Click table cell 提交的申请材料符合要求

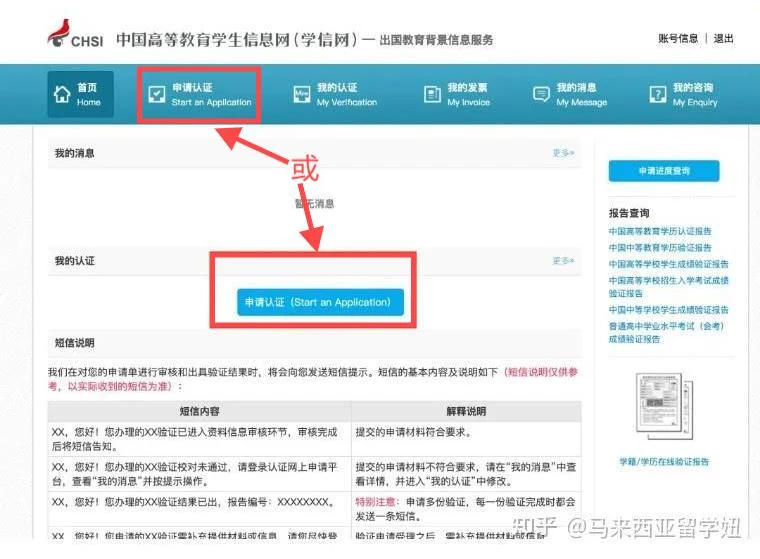tap(466, 439)
